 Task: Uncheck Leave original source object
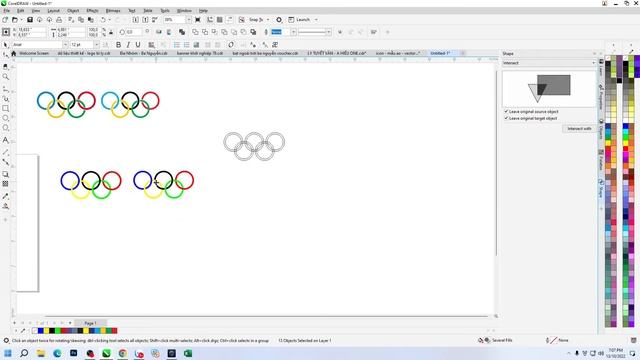pos(506,111)
